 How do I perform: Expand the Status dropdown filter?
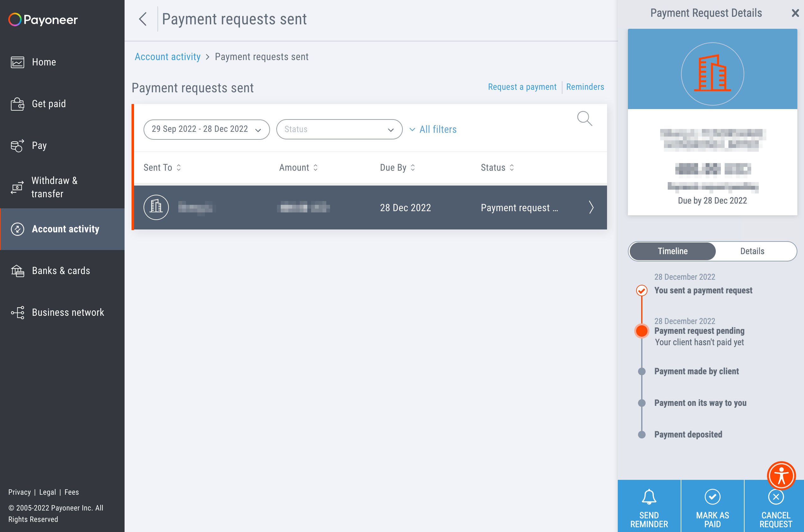coord(339,129)
